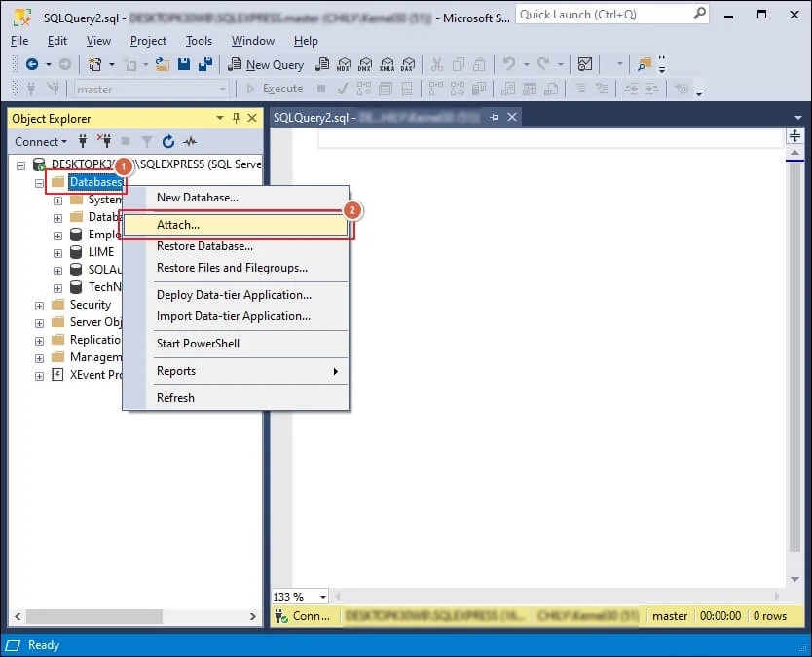Click the Navigate Backward toolbar icon
Viewport: 812px width, 657px height.
click(32, 64)
